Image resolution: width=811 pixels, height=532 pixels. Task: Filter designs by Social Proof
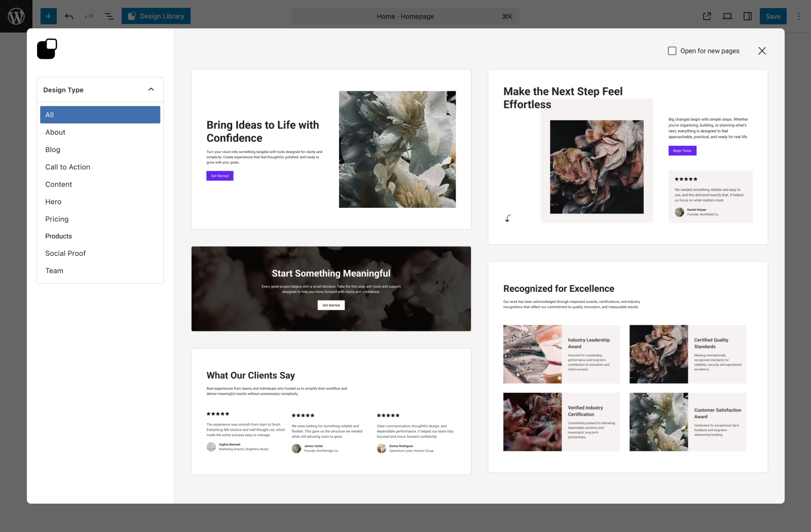coord(100,253)
